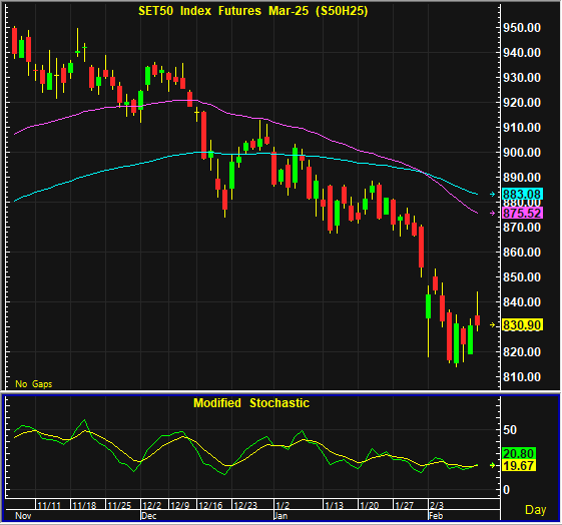Click the arrow marker beside the stochastic values
Screen dimensions: 562x525
click(492, 465)
